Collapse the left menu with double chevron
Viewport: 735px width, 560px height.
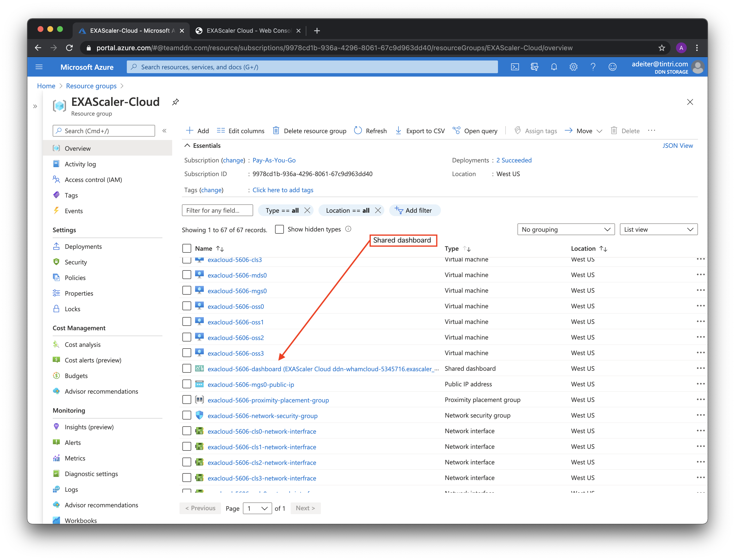click(x=164, y=131)
